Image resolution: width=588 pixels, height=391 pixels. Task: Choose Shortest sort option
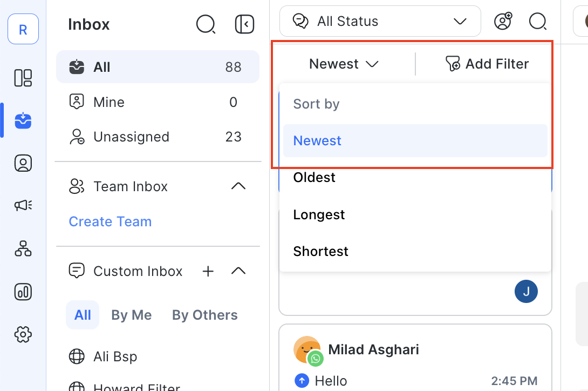[x=321, y=251]
